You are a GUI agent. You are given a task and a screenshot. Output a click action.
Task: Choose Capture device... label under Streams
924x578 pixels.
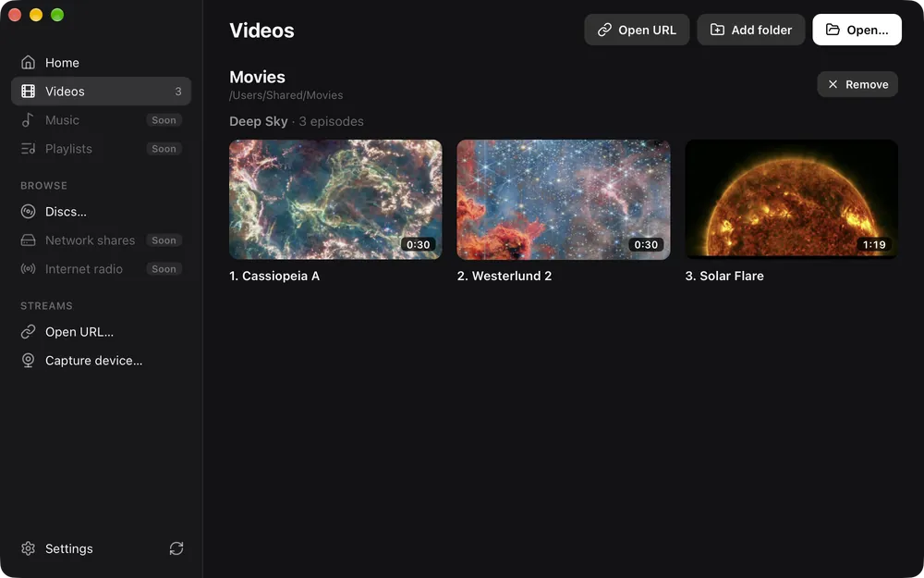(93, 361)
